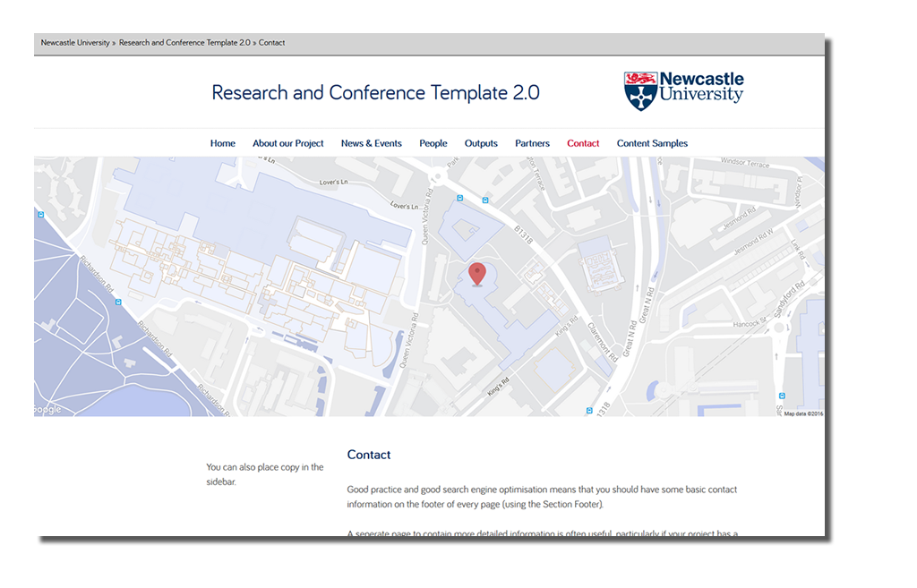Open the Home menu item
This screenshot has height=588, width=917.
point(223,143)
